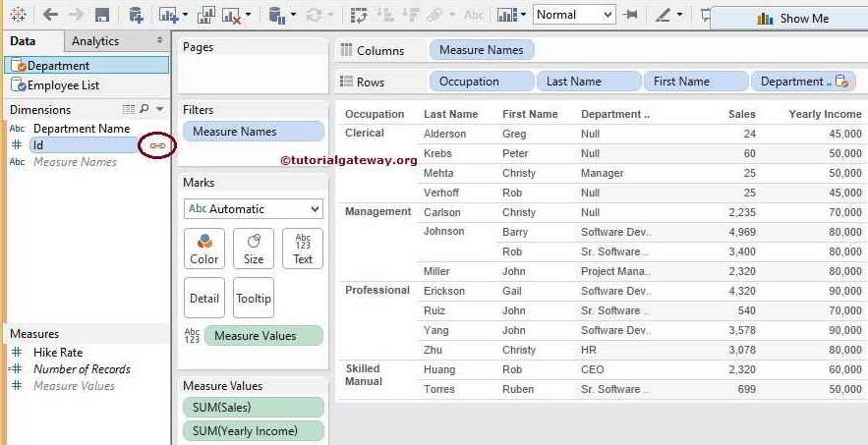Screen dimensions: 868x445
Task: Select the Measure Values pill on Marks
Action: [263, 335]
